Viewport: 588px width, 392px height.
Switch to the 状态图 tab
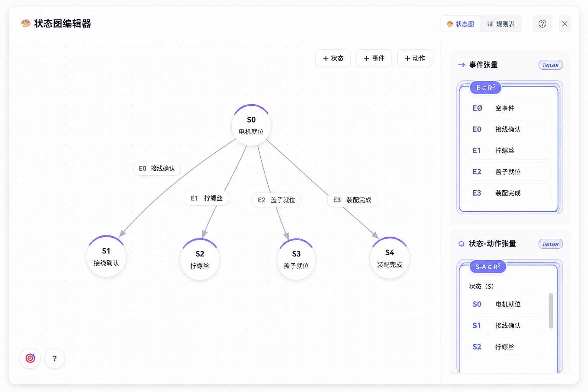tap(460, 24)
